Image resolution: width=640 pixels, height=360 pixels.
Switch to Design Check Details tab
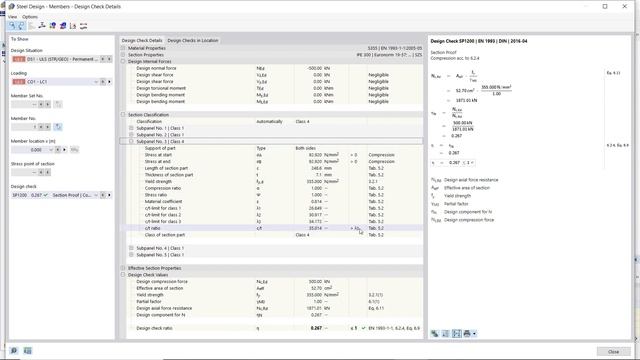pyautogui.click(x=142, y=40)
